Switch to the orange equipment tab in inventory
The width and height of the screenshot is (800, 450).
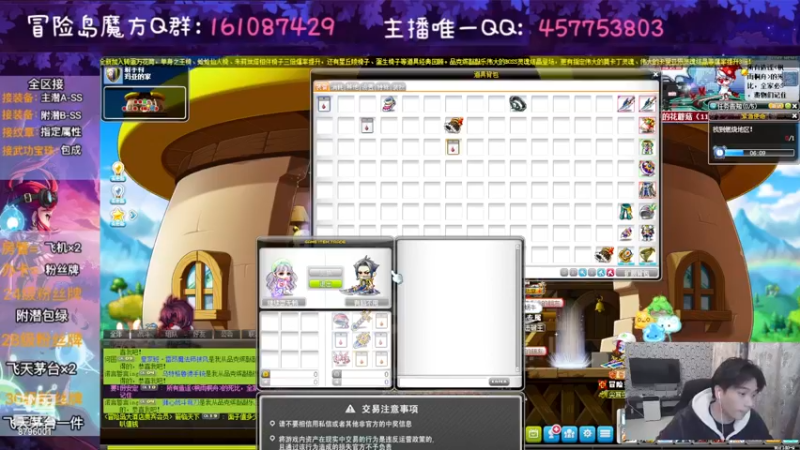point(321,87)
